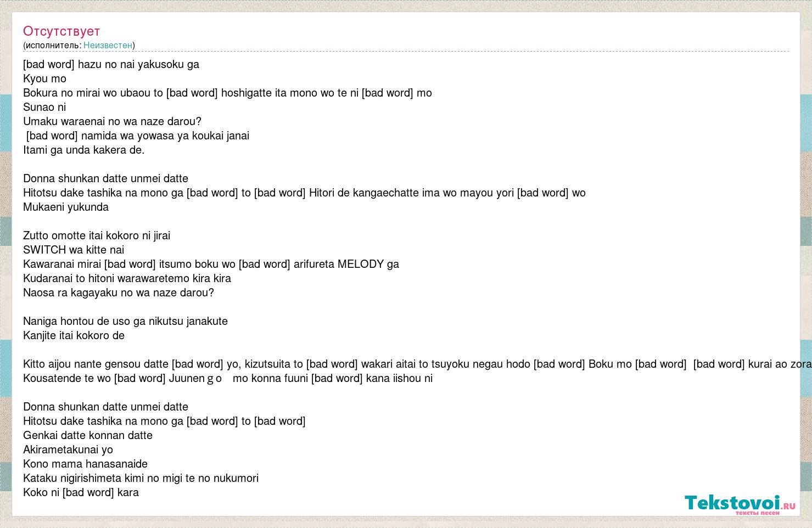This screenshot has width=812, height=528.
Task: Click the 'SWITCH wa kitte nai' line
Action: (74, 250)
